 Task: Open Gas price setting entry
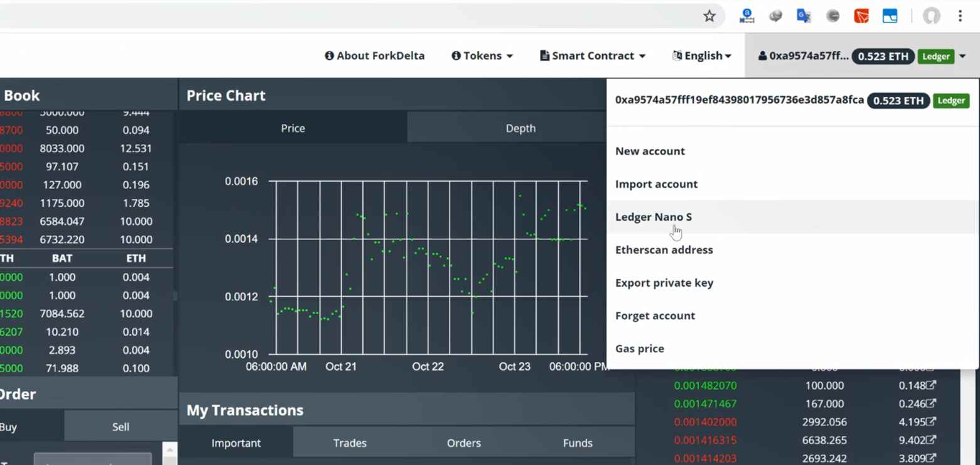click(639, 348)
